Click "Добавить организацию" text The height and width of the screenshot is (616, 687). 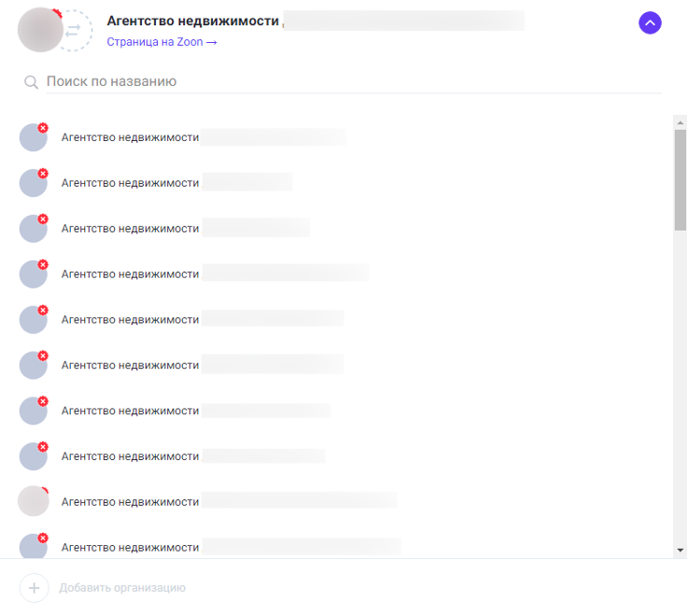(x=122, y=588)
